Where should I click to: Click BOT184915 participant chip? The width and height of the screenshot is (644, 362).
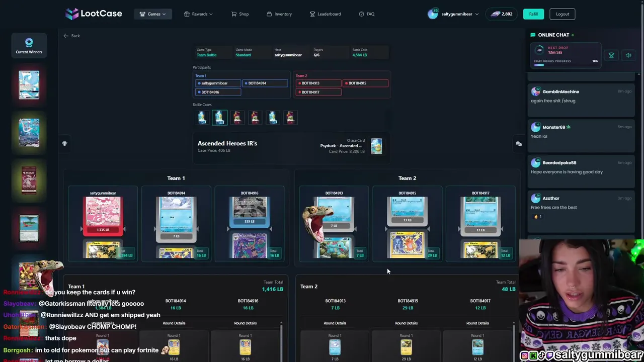(365, 83)
